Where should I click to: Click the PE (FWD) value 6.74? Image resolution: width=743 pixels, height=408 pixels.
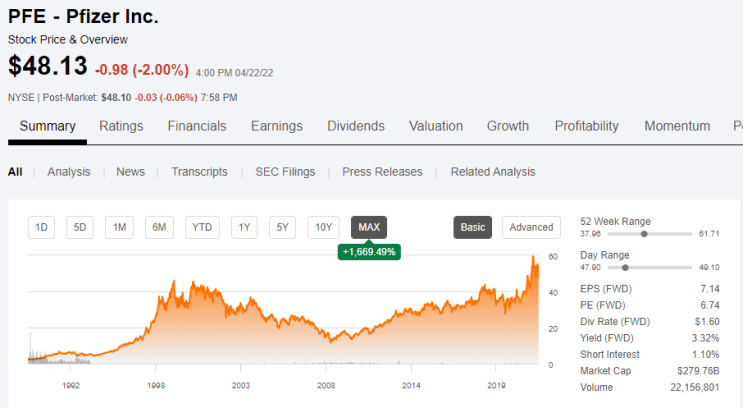point(710,305)
